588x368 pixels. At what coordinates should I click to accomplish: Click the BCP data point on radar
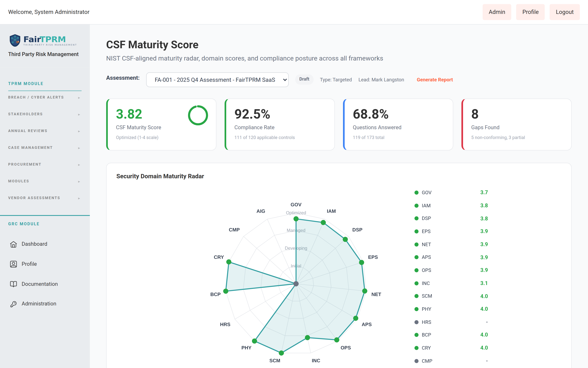point(226,291)
